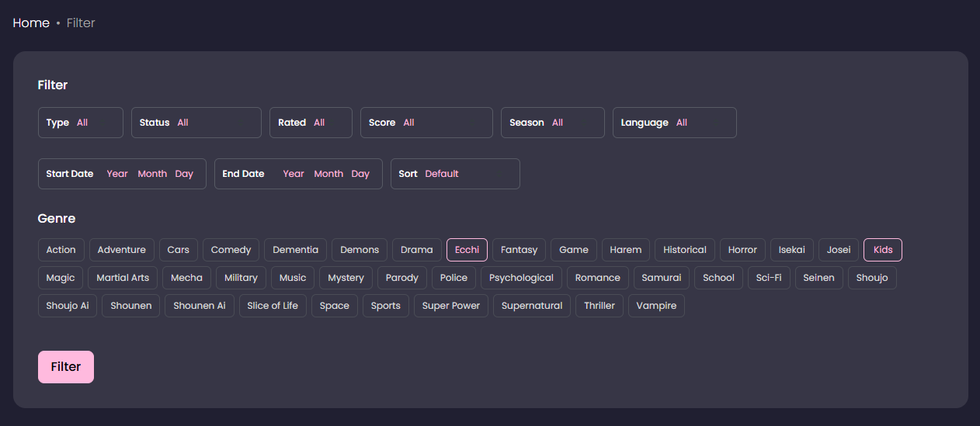Select the Josei genre
The width and height of the screenshot is (980, 426).
(x=839, y=250)
